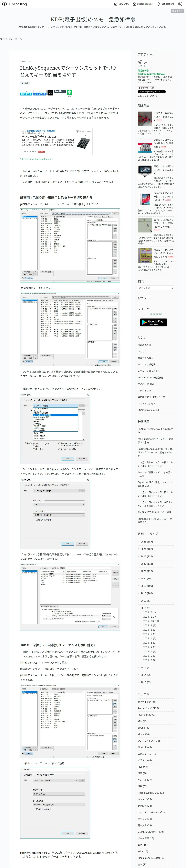Open the KDP攻略wiki link
This screenshot has width=186, height=868.
click(x=144, y=345)
